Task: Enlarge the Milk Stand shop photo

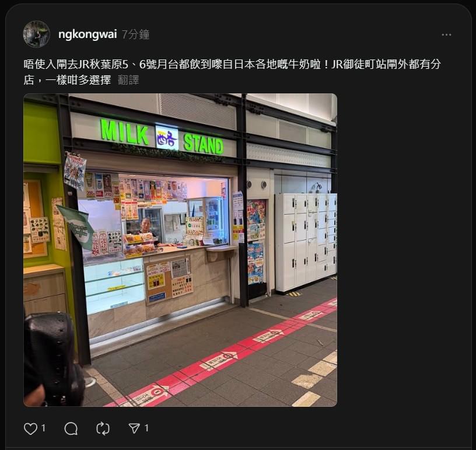Action: [180, 250]
